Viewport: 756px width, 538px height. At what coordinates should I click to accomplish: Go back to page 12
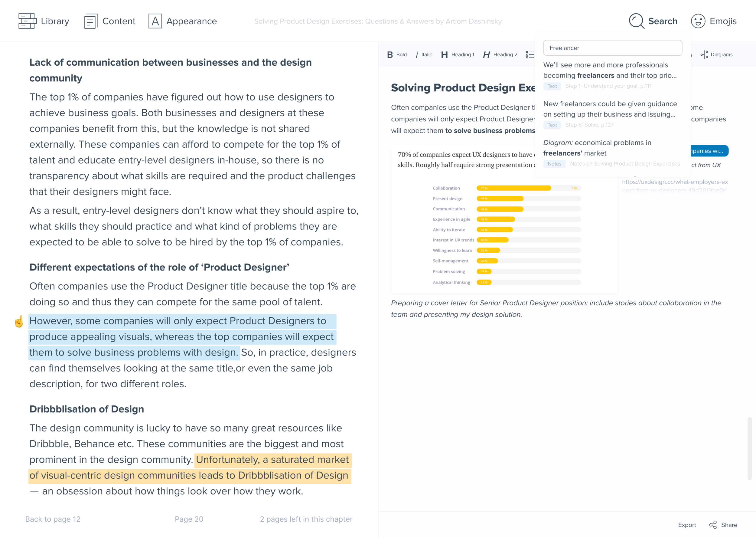(x=53, y=519)
